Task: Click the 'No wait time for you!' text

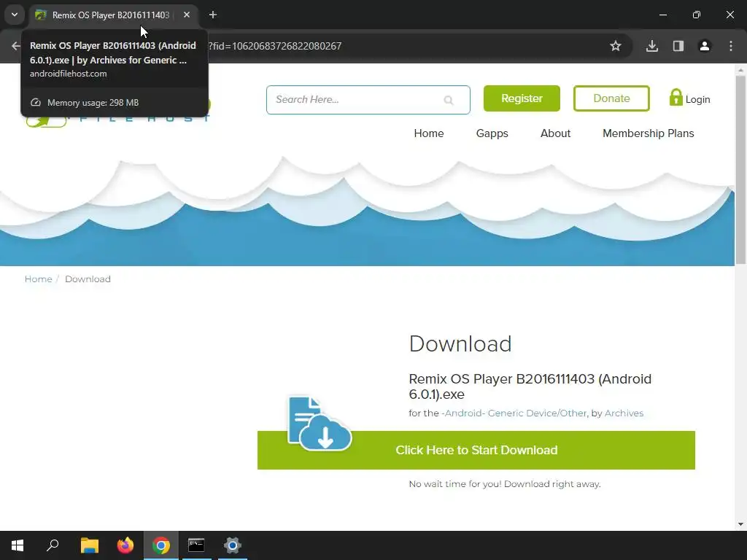Action: 455,484
